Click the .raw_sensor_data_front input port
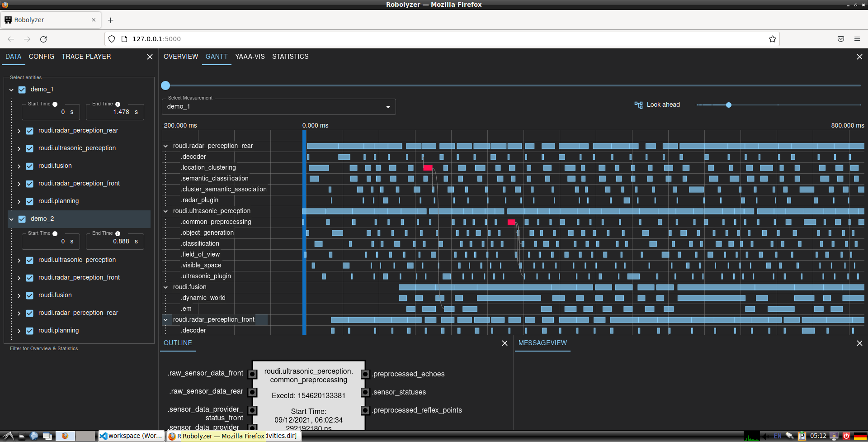This screenshot has width=868, height=442. pyautogui.click(x=253, y=374)
